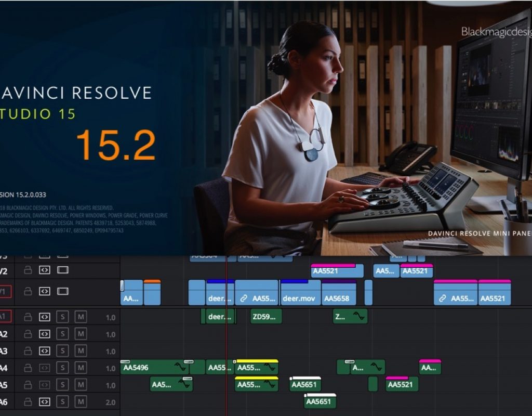Image resolution: width=532 pixels, height=416 pixels.
Task: Select the first AA5521 clip on V2
Action: [337, 270]
